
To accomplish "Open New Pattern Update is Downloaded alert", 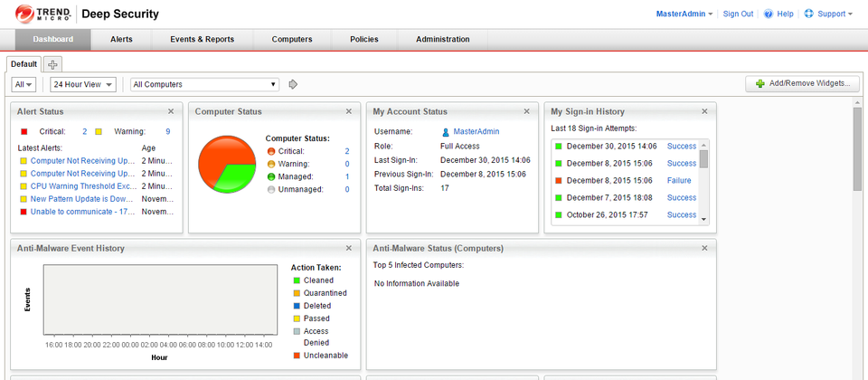I will [82, 199].
